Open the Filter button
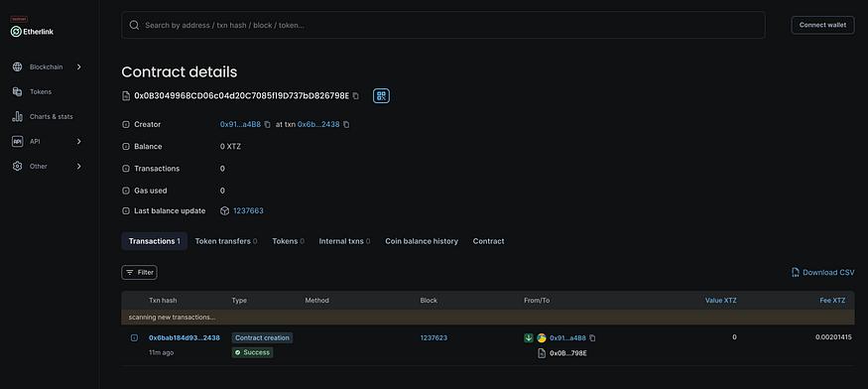Viewport: 868px width, 389px height. [140, 273]
